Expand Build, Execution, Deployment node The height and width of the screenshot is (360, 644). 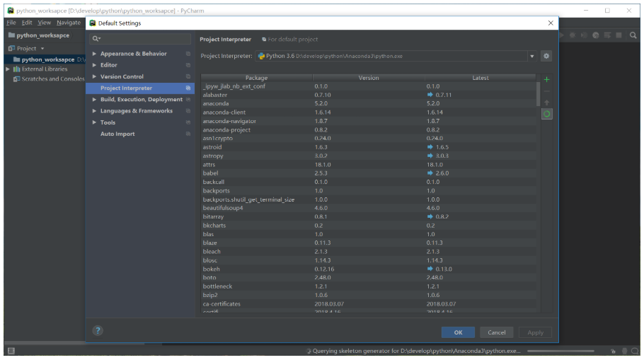click(x=94, y=100)
